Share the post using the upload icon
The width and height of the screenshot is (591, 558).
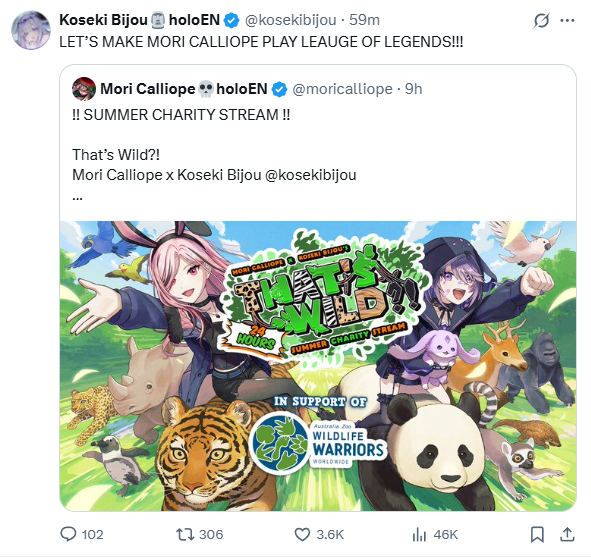[x=567, y=534]
